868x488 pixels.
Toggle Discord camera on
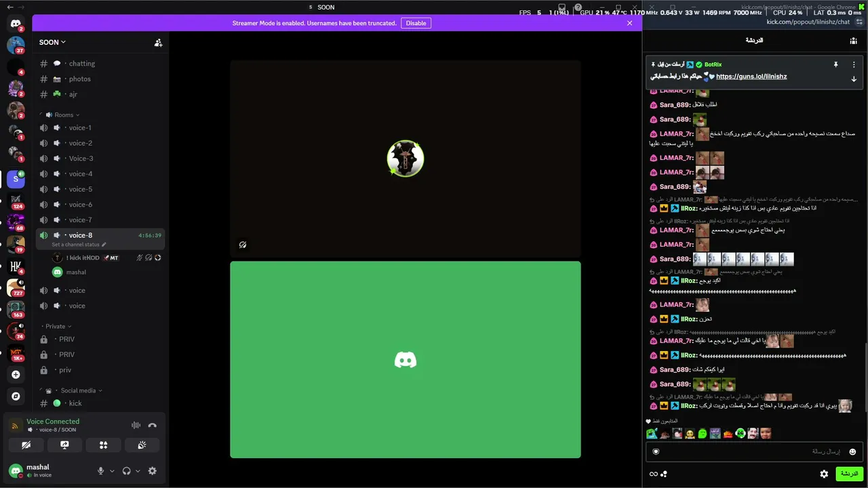tap(26, 445)
